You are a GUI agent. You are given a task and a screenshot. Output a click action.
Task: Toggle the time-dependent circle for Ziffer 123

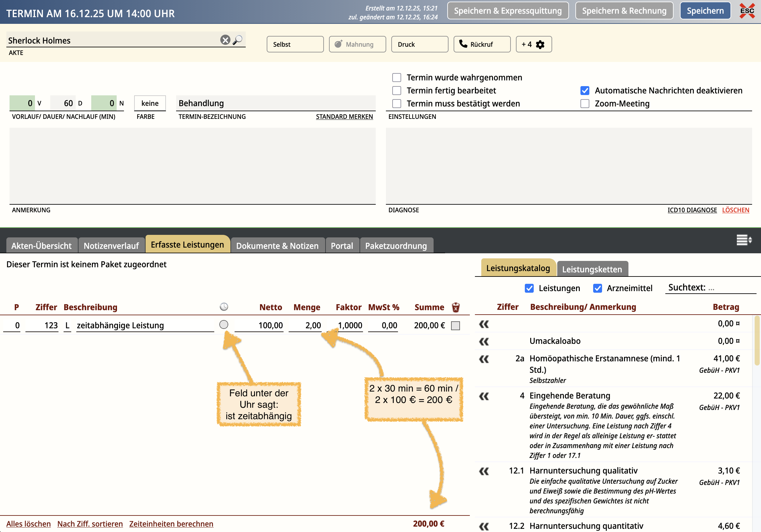(x=224, y=325)
